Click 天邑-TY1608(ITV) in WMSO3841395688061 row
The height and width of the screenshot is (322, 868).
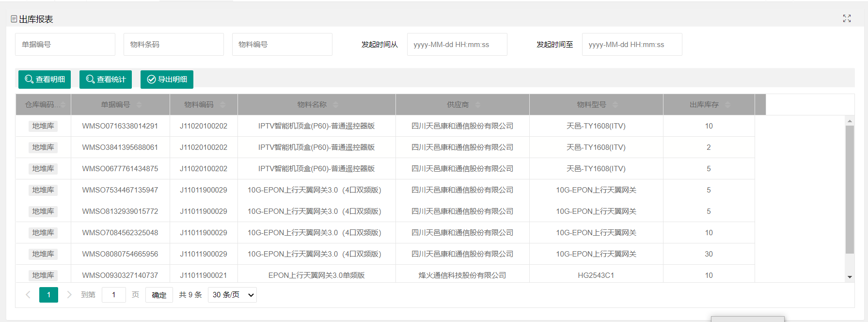click(x=596, y=147)
